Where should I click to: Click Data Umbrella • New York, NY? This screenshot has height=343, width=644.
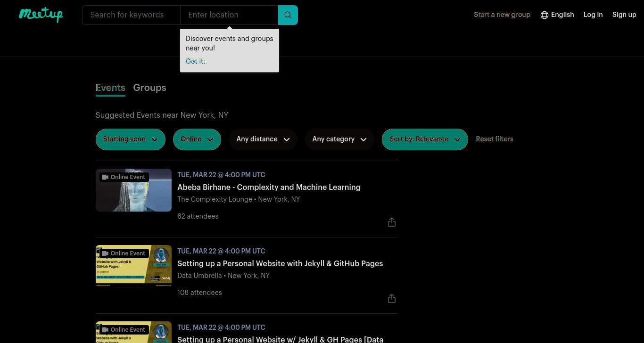point(223,276)
